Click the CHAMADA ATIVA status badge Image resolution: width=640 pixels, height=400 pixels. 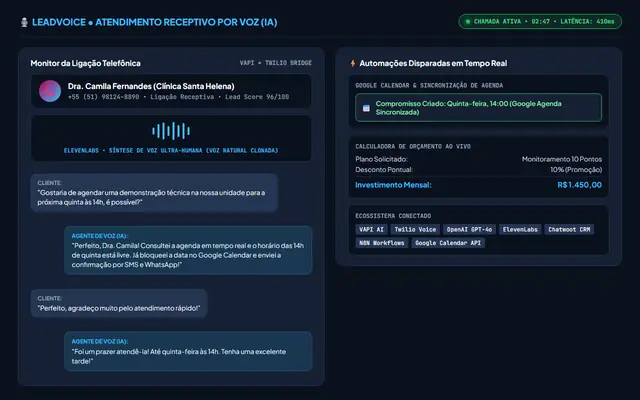[x=540, y=22]
